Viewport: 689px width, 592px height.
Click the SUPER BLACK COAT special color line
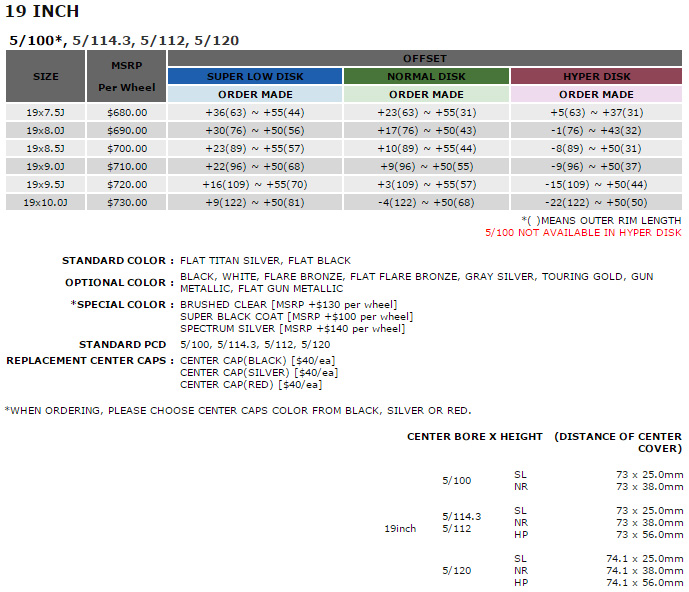click(295, 316)
